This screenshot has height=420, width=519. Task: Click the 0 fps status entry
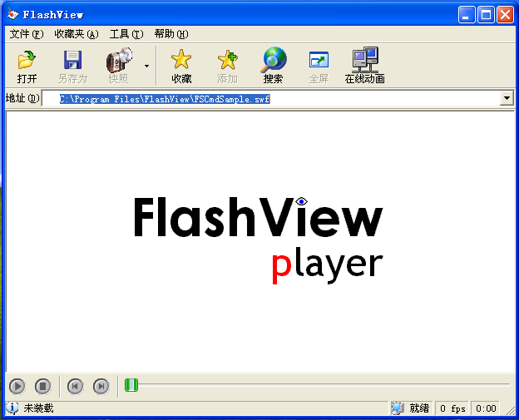pos(452,408)
